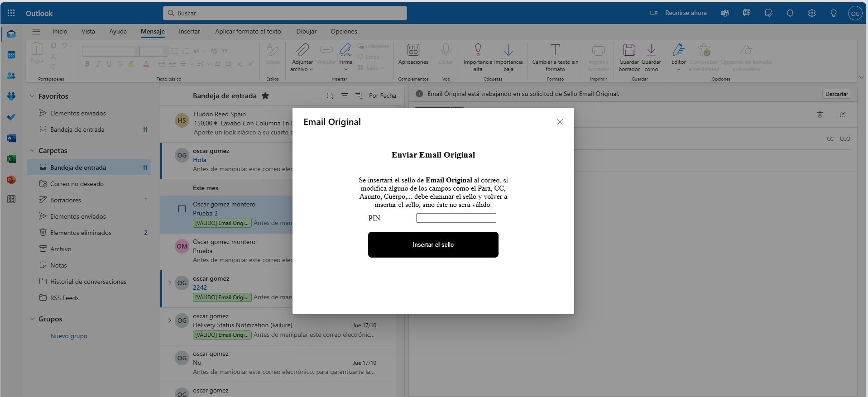
Task: Click Descartar in the notification bar
Action: pos(836,94)
